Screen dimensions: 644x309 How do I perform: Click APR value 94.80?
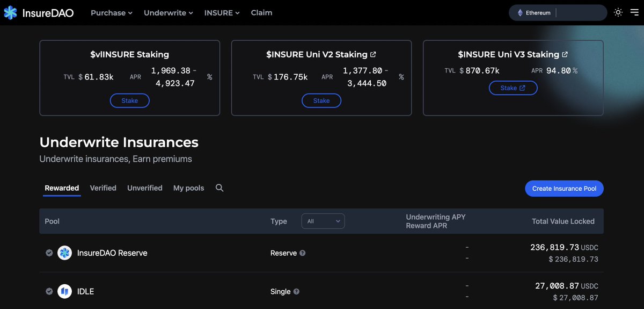pyautogui.click(x=558, y=70)
